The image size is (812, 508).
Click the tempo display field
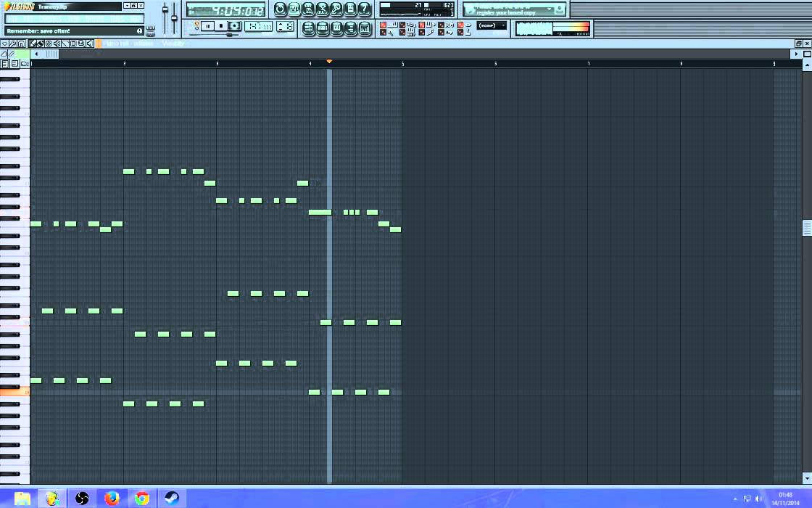click(x=258, y=26)
